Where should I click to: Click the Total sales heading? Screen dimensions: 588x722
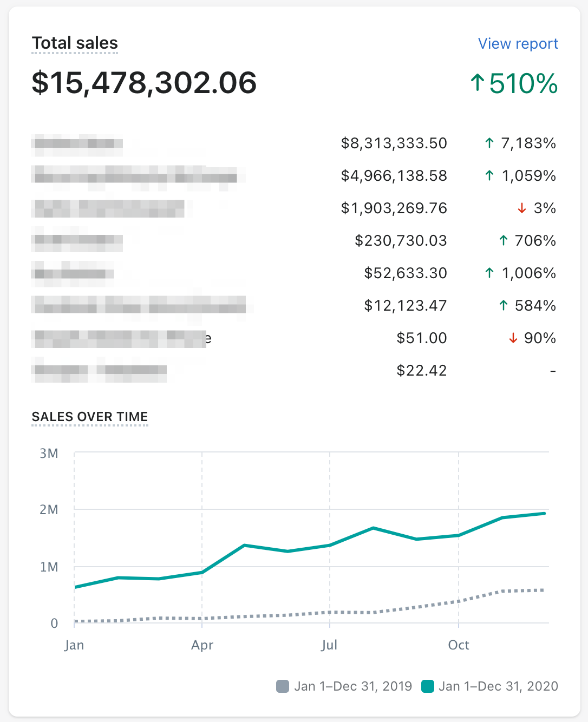(x=75, y=43)
